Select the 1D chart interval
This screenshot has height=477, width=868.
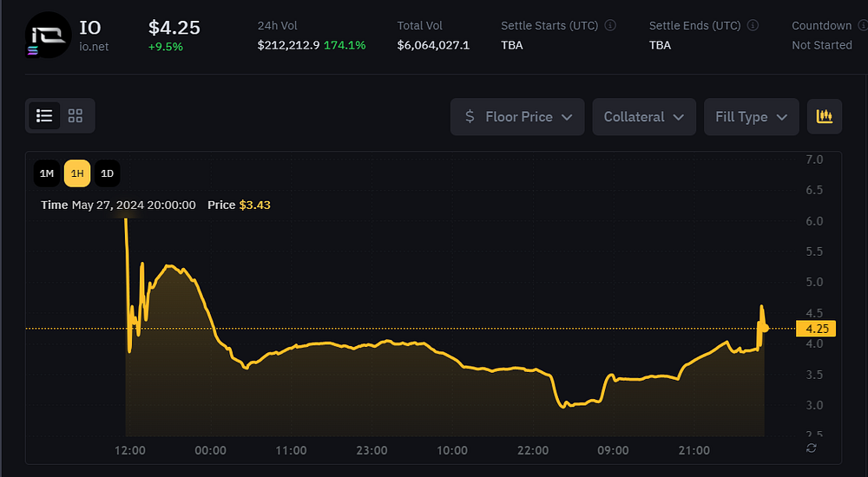pos(107,173)
